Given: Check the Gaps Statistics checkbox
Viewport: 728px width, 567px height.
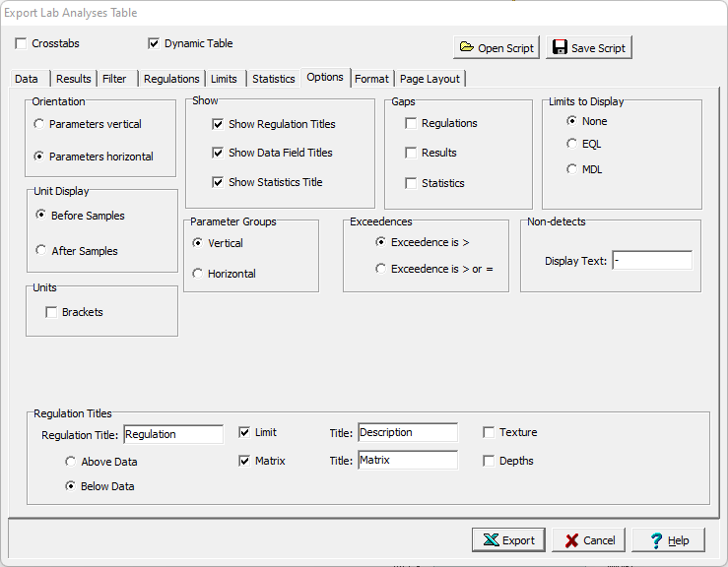Looking at the screenshot, I should 411,184.
